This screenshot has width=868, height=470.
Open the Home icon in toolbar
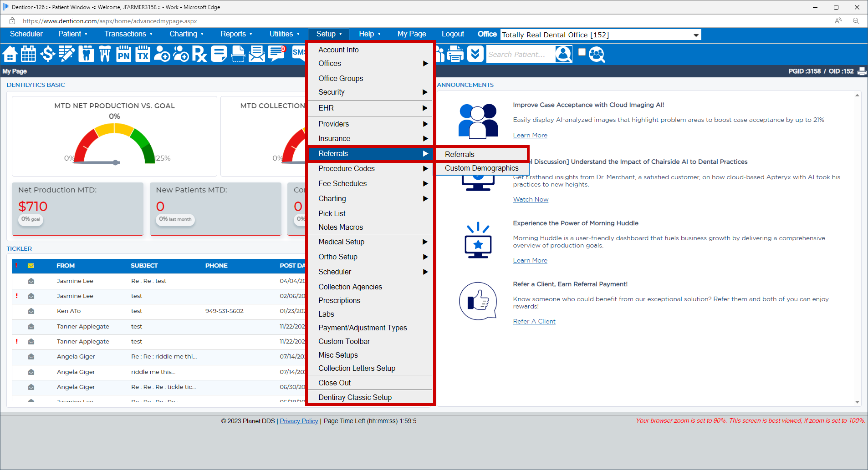coord(10,54)
